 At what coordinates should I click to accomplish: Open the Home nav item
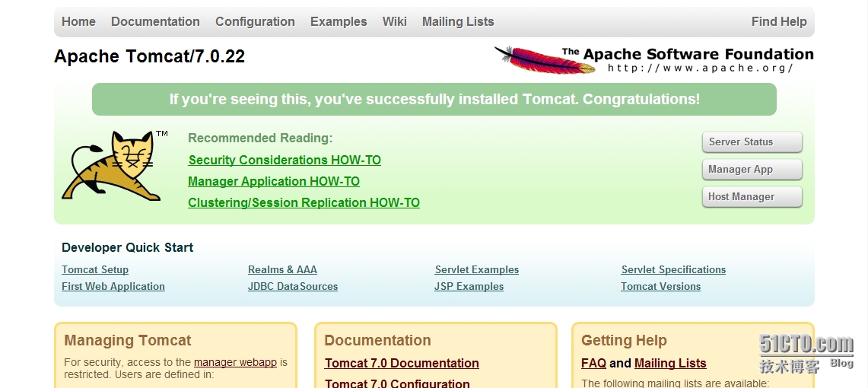(x=78, y=21)
